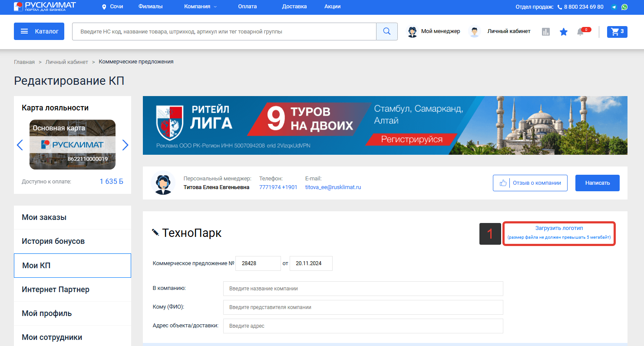This screenshot has height=346, width=644.
Task: Click the location pin icon beside Сочи
Action: click(x=104, y=7)
